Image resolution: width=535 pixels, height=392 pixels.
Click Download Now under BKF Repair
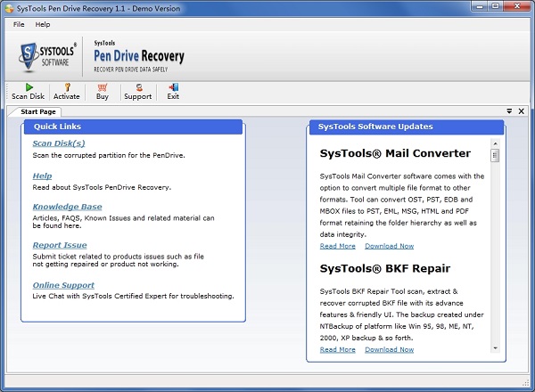tap(390, 350)
